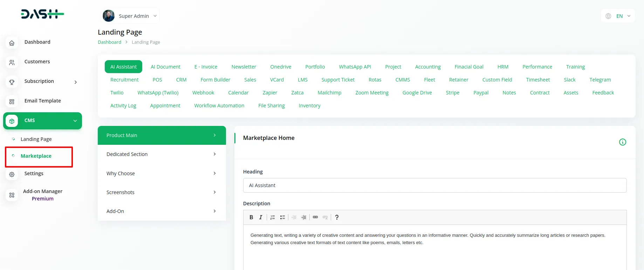Open the EN language dropdown
The image size is (644, 270).
coord(618,16)
